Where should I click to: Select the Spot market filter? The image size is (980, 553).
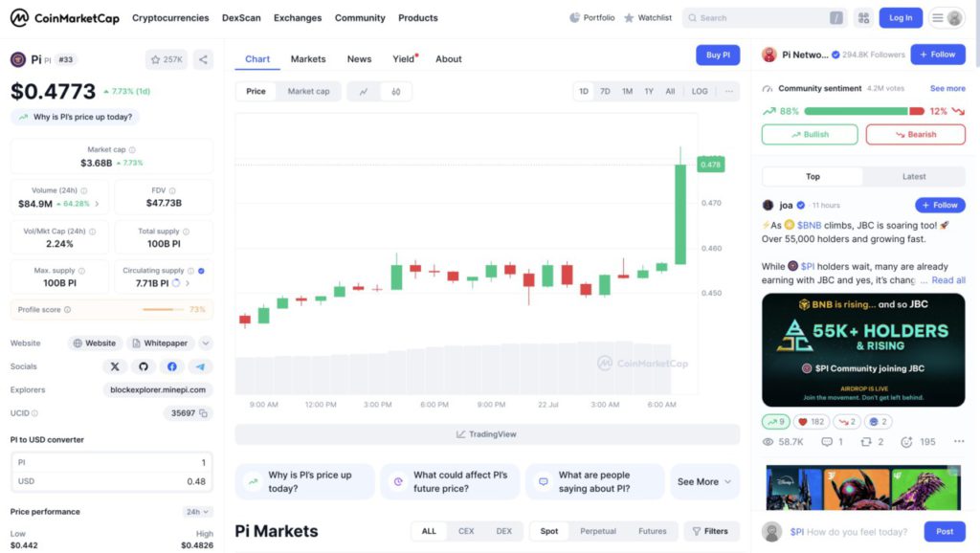[x=548, y=530]
